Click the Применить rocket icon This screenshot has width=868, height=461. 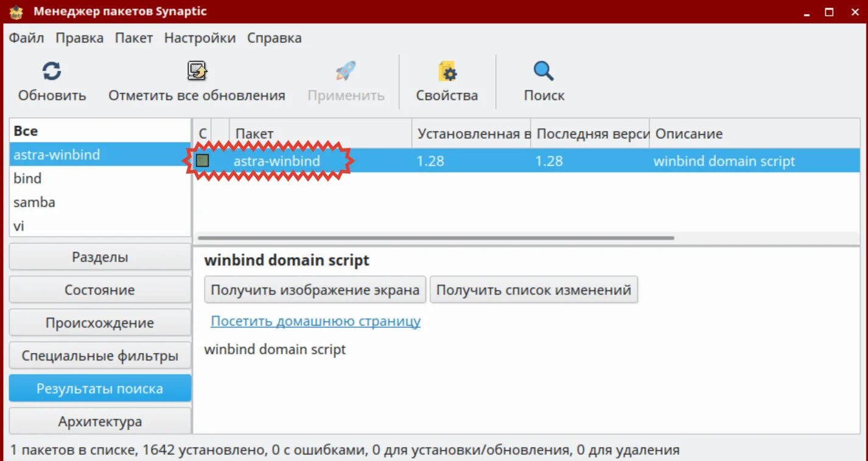click(x=346, y=72)
